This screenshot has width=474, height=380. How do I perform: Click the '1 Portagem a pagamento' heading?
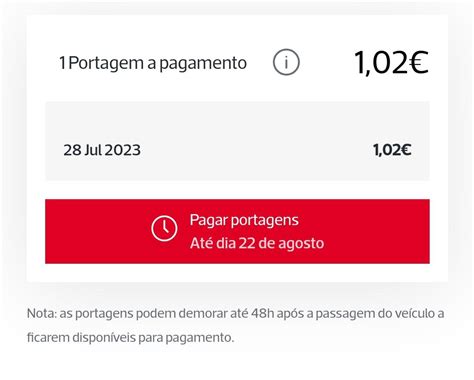click(x=153, y=63)
